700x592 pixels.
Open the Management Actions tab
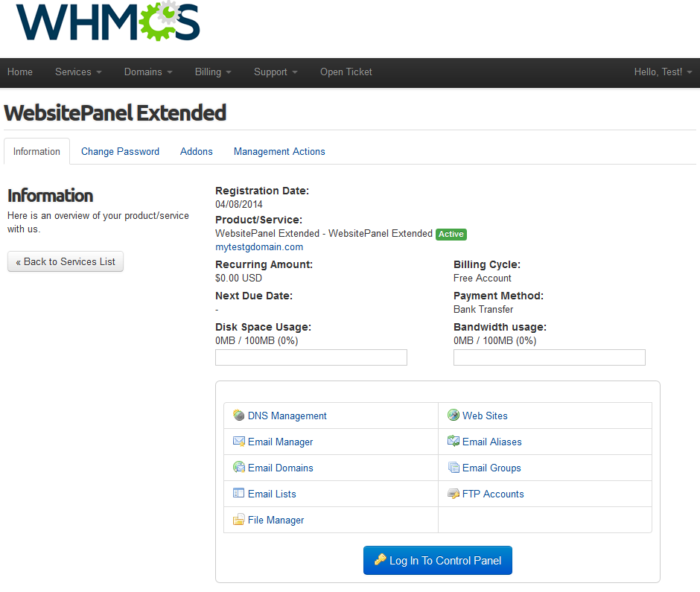[x=279, y=151]
